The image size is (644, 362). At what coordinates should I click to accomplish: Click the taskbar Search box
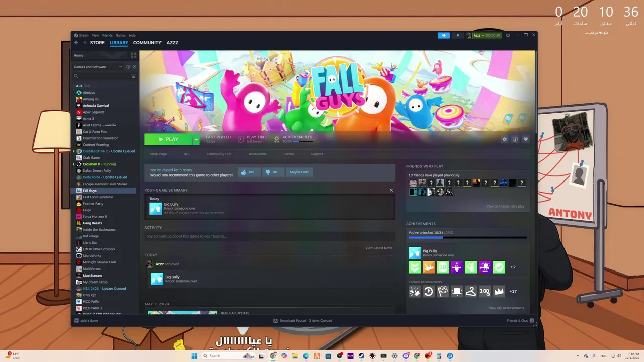click(x=228, y=356)
